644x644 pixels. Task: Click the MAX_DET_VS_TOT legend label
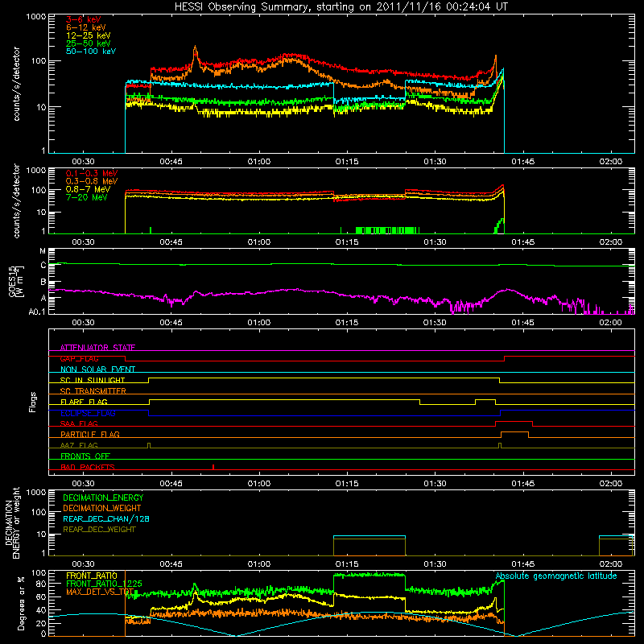100,592
